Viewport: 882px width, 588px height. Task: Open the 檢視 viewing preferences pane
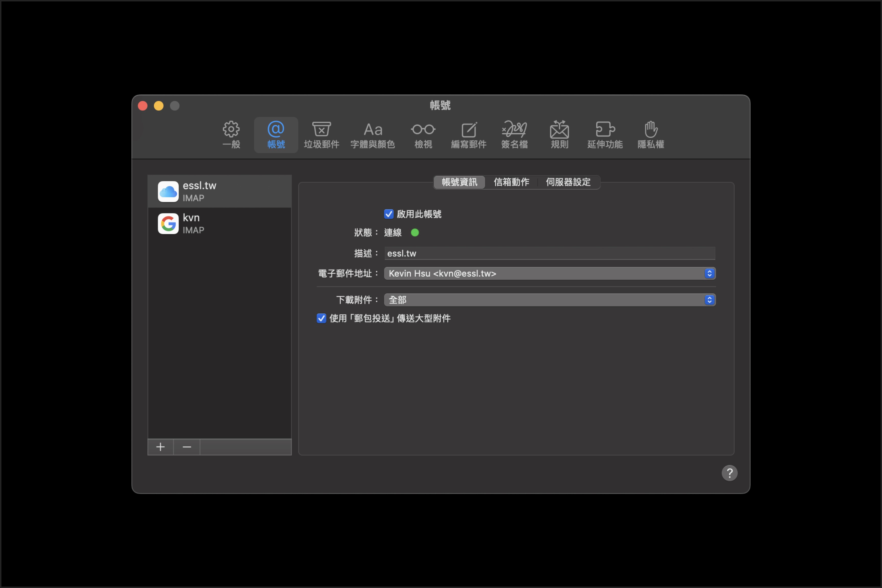click(x=423, y=135)
